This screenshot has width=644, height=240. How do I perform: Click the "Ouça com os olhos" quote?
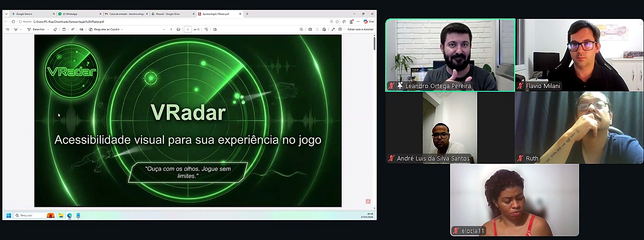point(188,172)
